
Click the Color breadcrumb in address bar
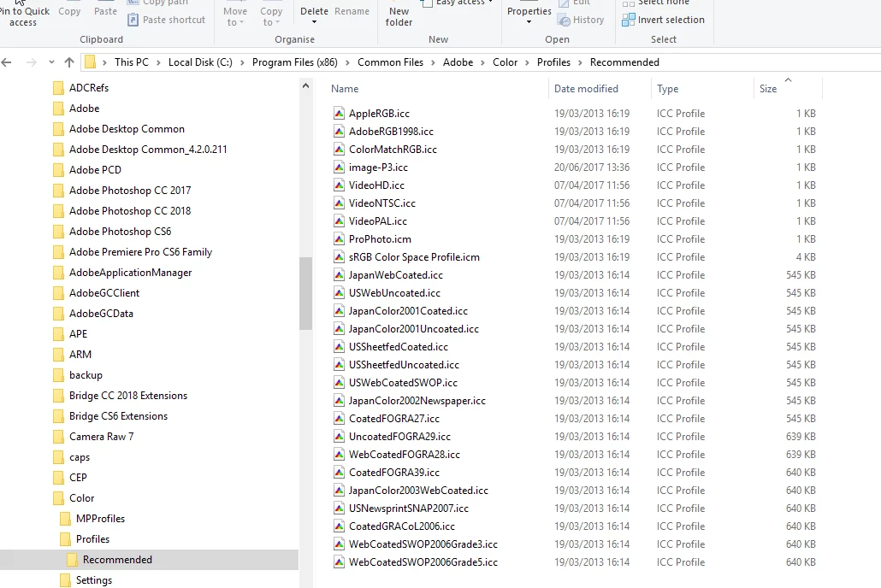506,62
